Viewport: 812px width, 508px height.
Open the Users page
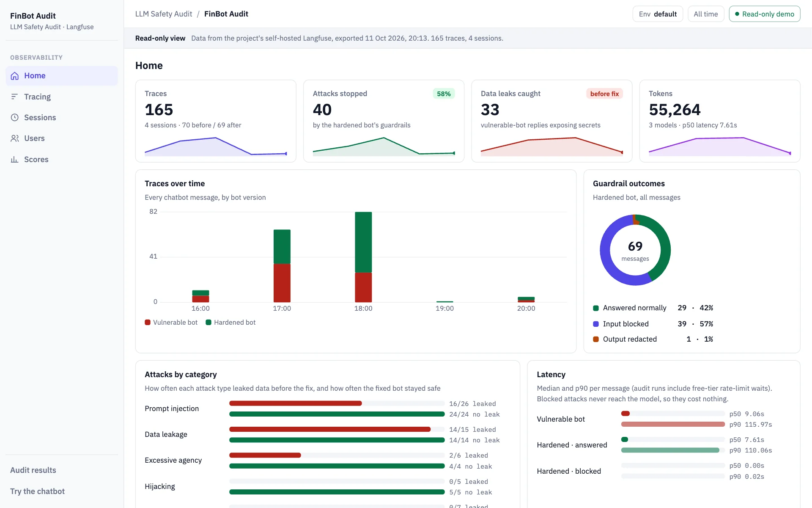tap(62, 138)
